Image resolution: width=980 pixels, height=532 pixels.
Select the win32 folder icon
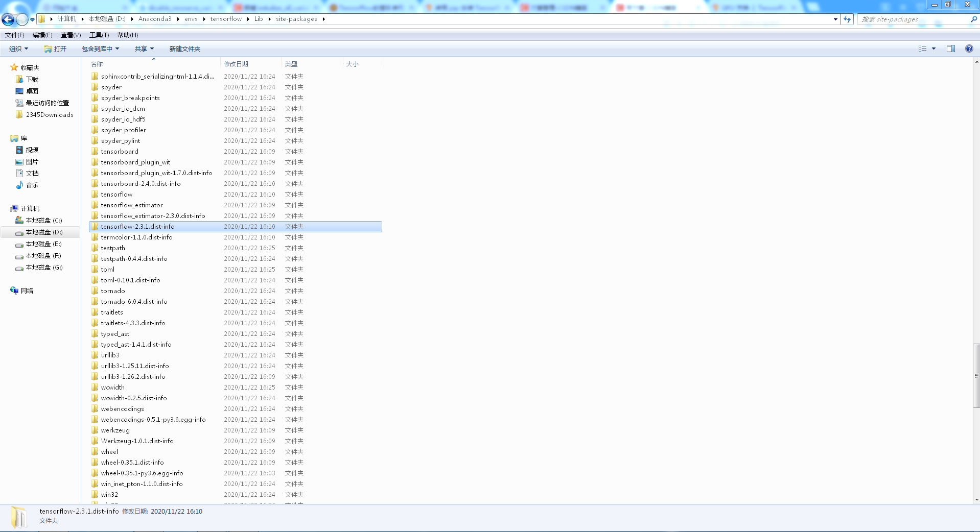(95, 494)
